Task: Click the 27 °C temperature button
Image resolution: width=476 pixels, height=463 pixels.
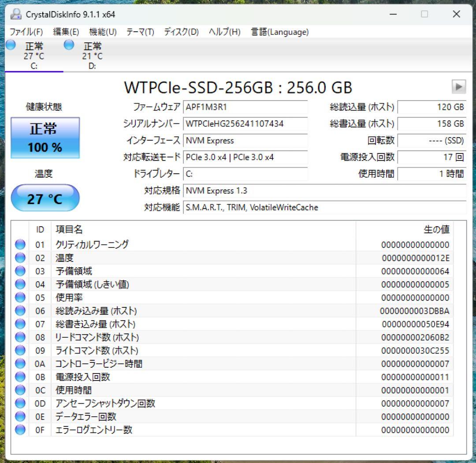Action: [45, 198]
